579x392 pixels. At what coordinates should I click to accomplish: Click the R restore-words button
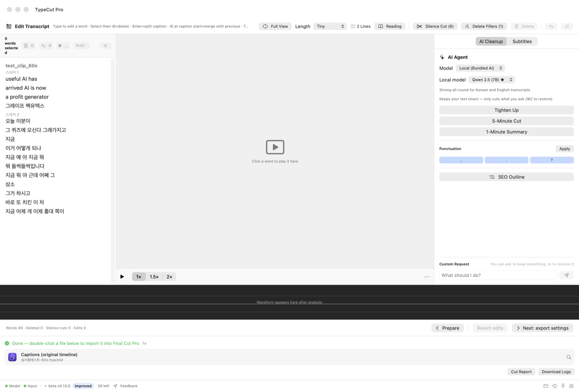[x=46, y=46]
